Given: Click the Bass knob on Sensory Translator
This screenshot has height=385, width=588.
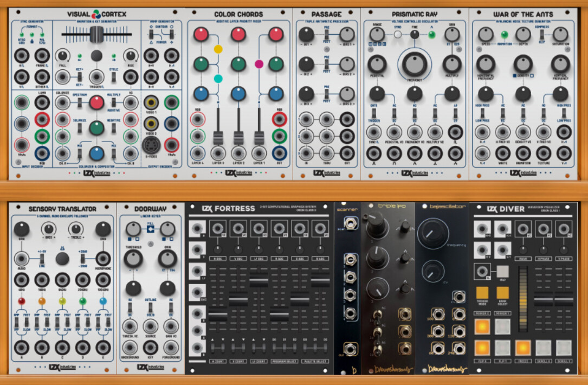Looking at the screenshot, I should pyautogui.click(x=49, y=229).
